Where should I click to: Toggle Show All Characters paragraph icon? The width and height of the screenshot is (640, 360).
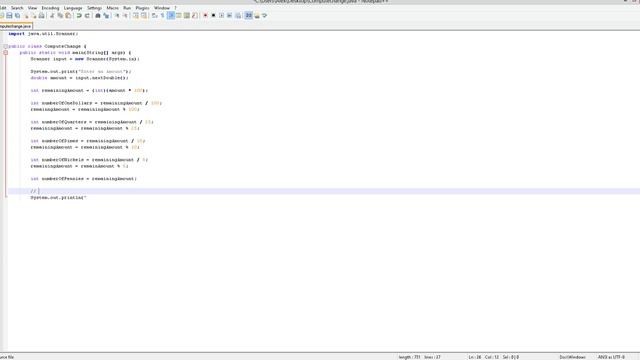[162, 16]
